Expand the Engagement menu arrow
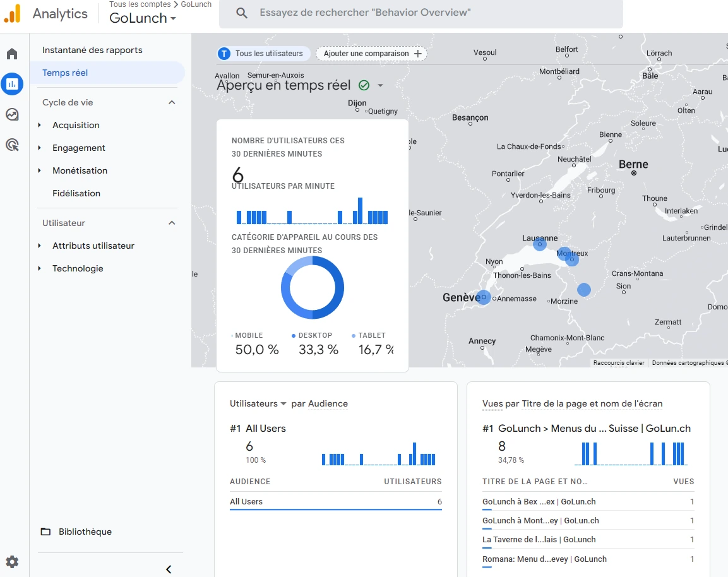728x577 pixels. coord(40,148)
